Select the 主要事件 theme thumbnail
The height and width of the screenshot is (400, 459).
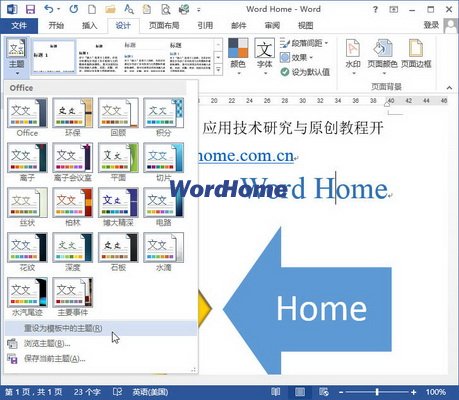tap(73, 292)
